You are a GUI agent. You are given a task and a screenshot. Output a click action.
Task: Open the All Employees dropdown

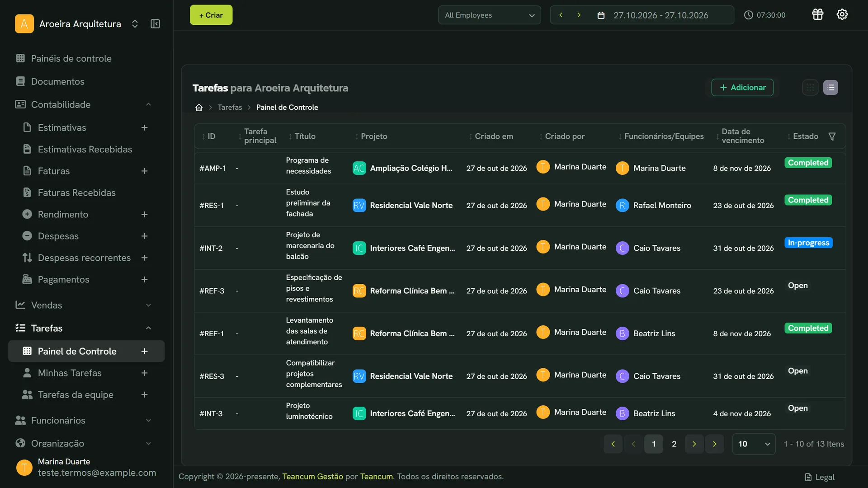489,15
